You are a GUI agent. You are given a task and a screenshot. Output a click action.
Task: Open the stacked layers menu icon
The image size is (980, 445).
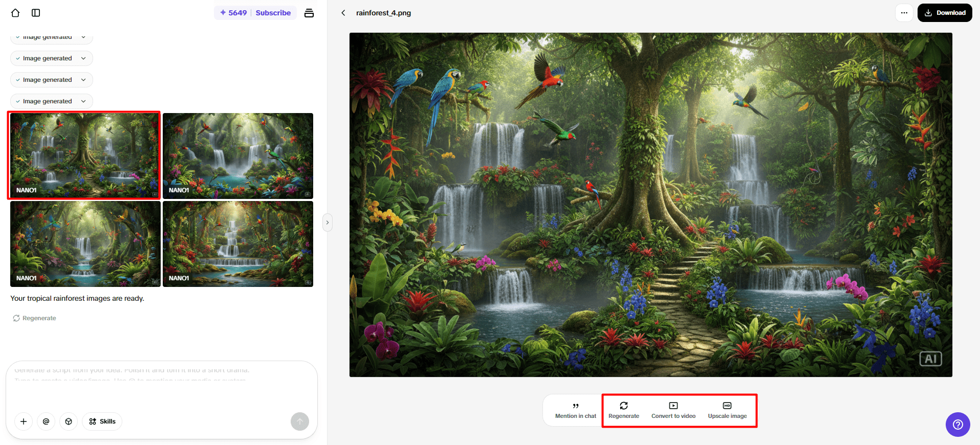pos(309,13)
